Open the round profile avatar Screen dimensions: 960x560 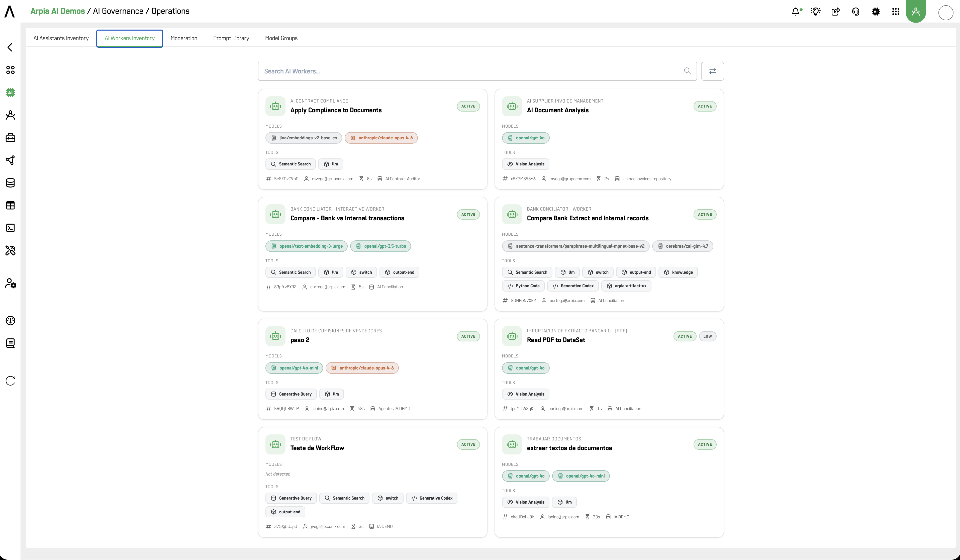click(945, 13)
